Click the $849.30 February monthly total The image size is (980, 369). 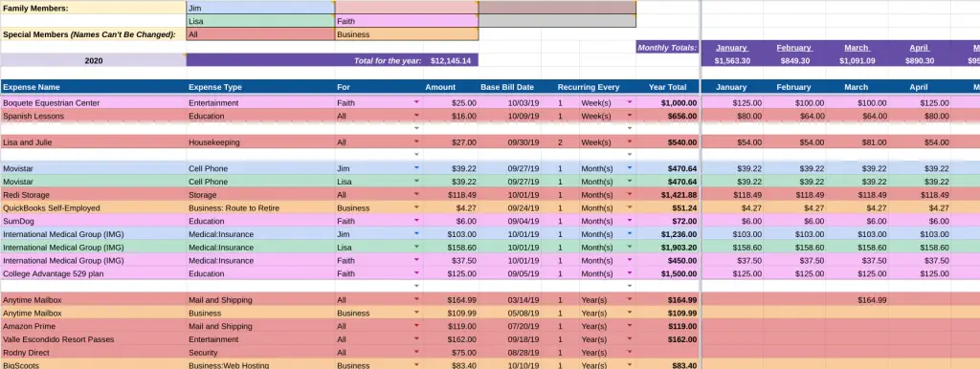(x=794, y=60)
